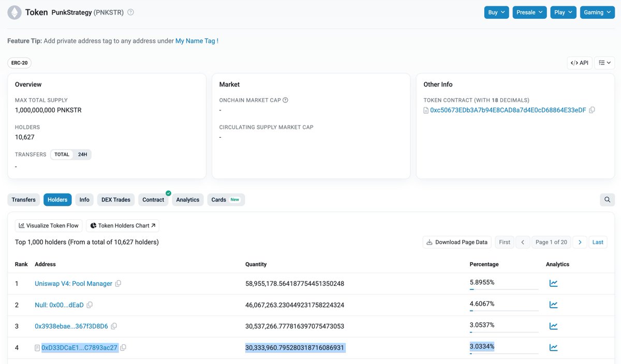Open the search holders magnifier button
This screenshot has width=621, height=364.
pos(608,200)
